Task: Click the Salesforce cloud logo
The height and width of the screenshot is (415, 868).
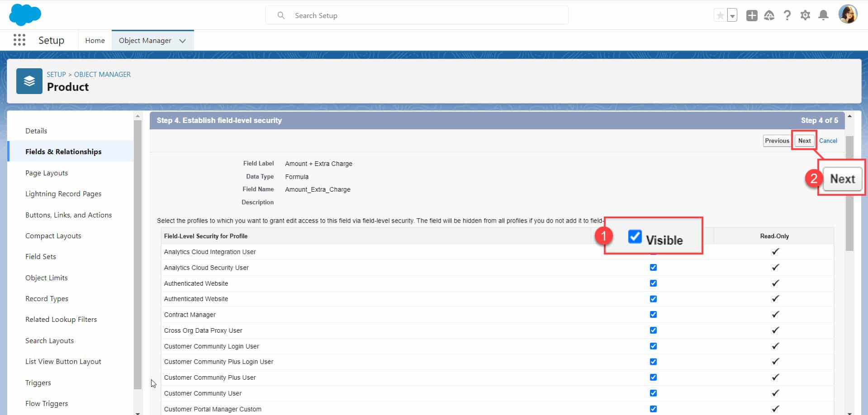Action: tap(25, 14)
